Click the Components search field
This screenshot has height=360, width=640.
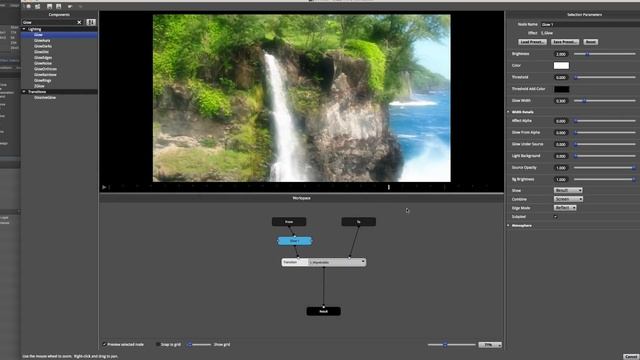point(49,22)
